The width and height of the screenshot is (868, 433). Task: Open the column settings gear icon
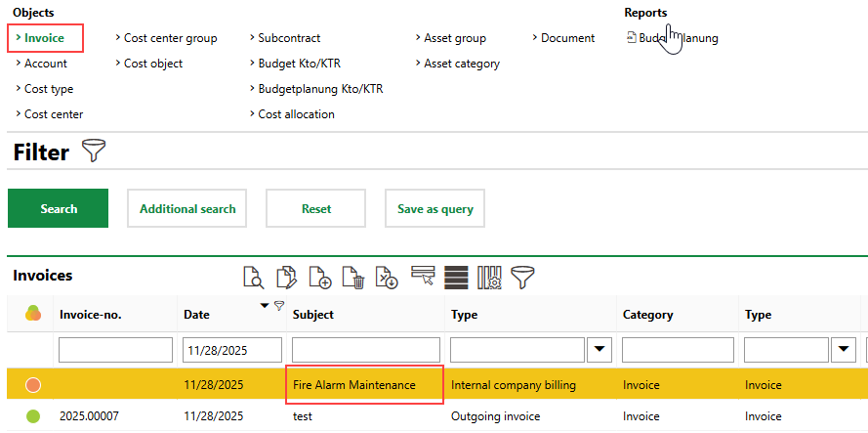(489, 277)
